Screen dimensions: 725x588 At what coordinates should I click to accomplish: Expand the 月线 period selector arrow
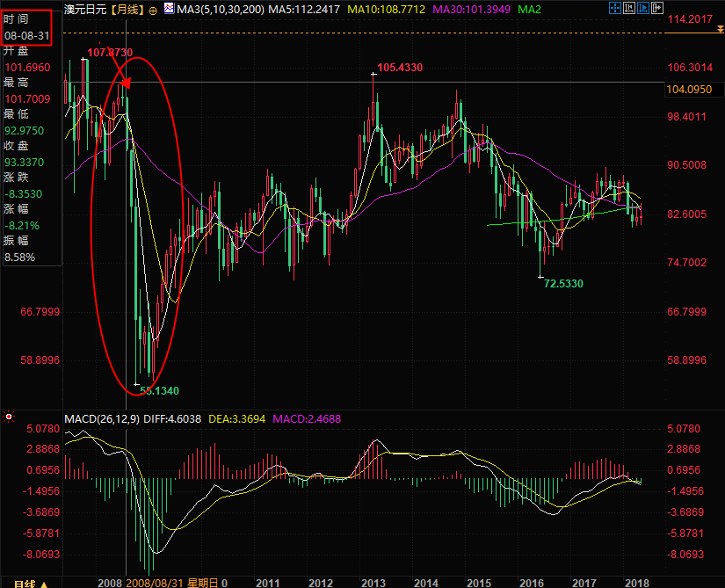coord(45,584)
